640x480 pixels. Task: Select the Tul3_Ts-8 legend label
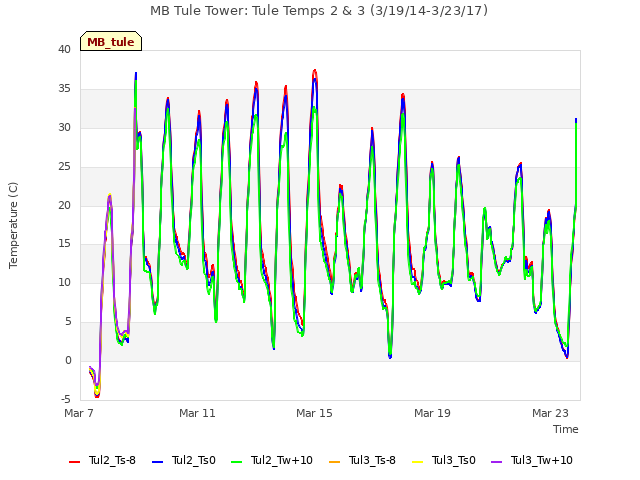(372, 461)
